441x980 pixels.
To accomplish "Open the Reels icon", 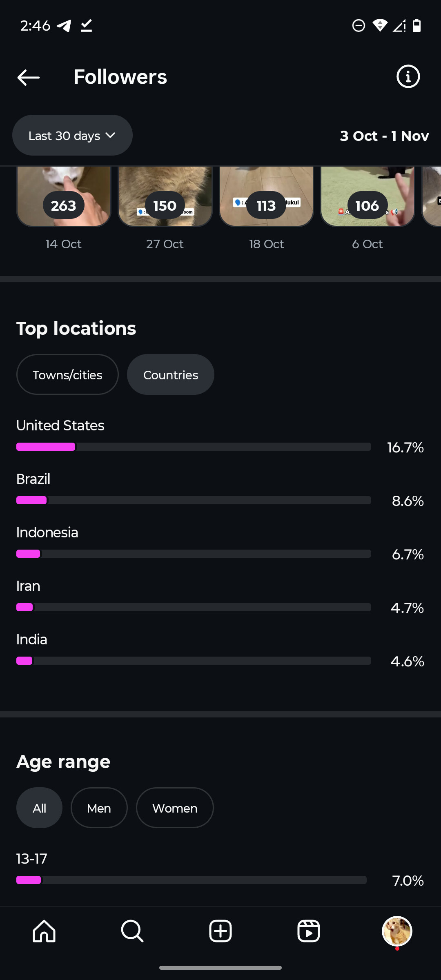I will point(309,931).
